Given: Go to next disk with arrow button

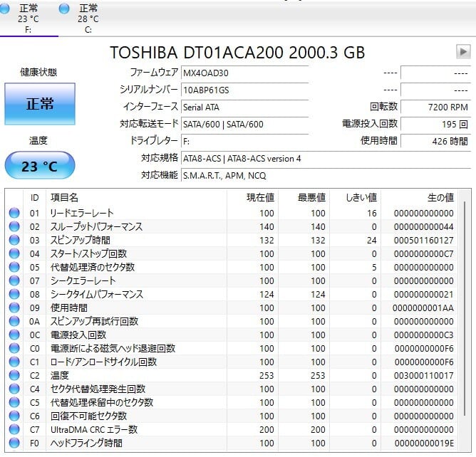Looking at the screenshot, I should coord(463,51).
